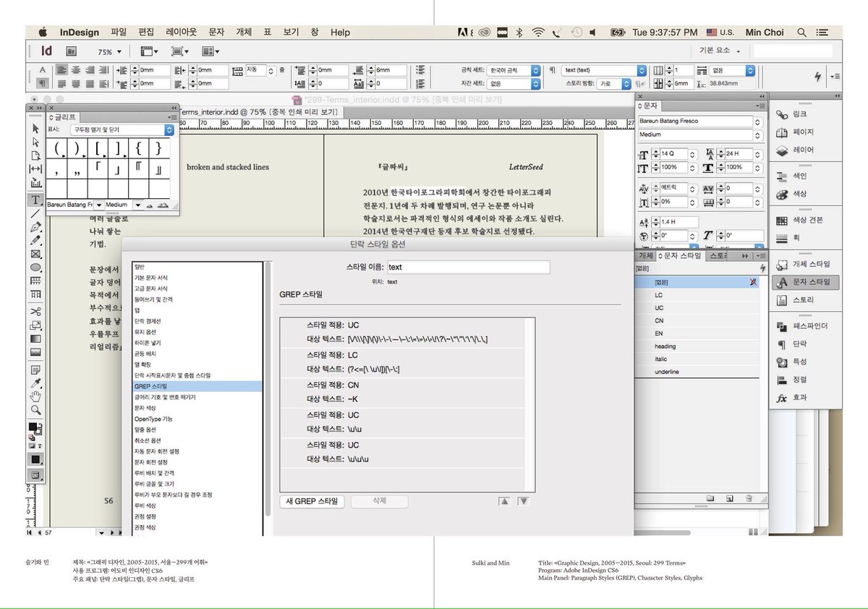Select the Type tool in the toolbox
The width and height of the screenshot is (868, 609).
point(35,199)
